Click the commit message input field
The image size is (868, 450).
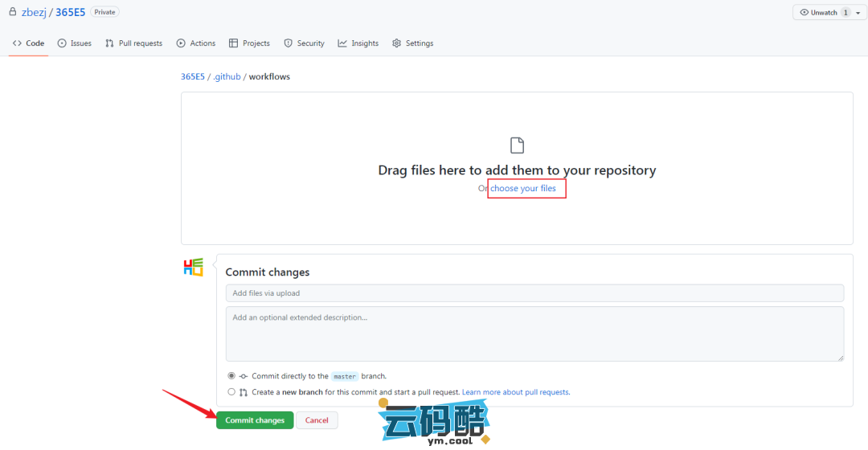[x=534, y=293]
